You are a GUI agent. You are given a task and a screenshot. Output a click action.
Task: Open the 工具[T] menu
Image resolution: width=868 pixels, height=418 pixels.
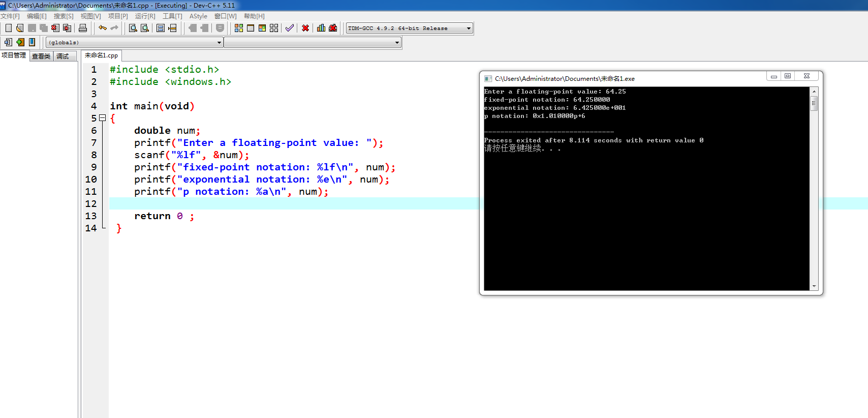pyautogui.click(x=172, y=16)
